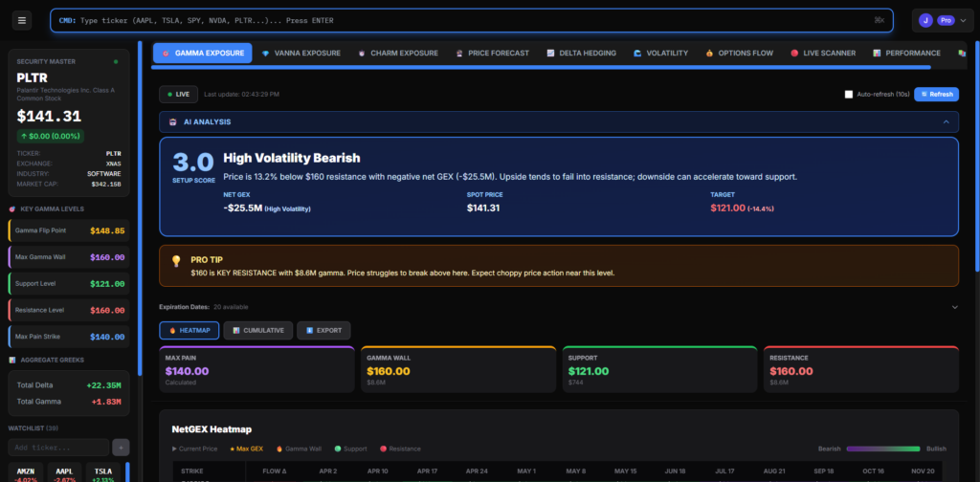Click the green Support legend dot
Viewport: 980px width, 482px height.
point(338,449)
